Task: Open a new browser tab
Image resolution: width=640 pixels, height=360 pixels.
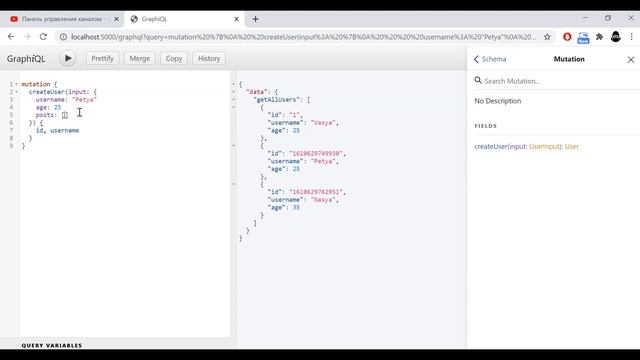Action: pos(256,19)
